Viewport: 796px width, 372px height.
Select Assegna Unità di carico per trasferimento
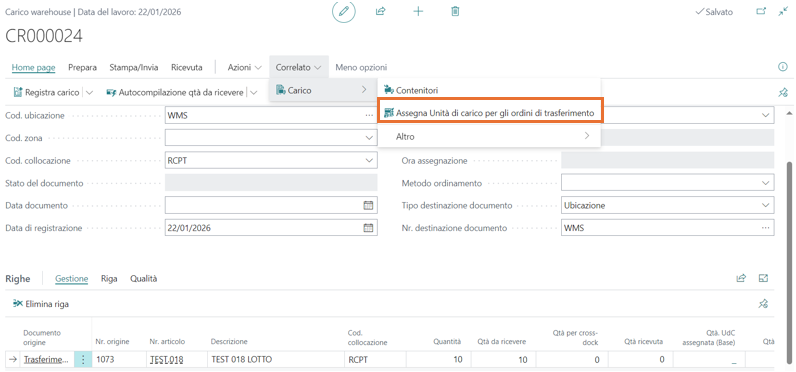click(489, 113)
